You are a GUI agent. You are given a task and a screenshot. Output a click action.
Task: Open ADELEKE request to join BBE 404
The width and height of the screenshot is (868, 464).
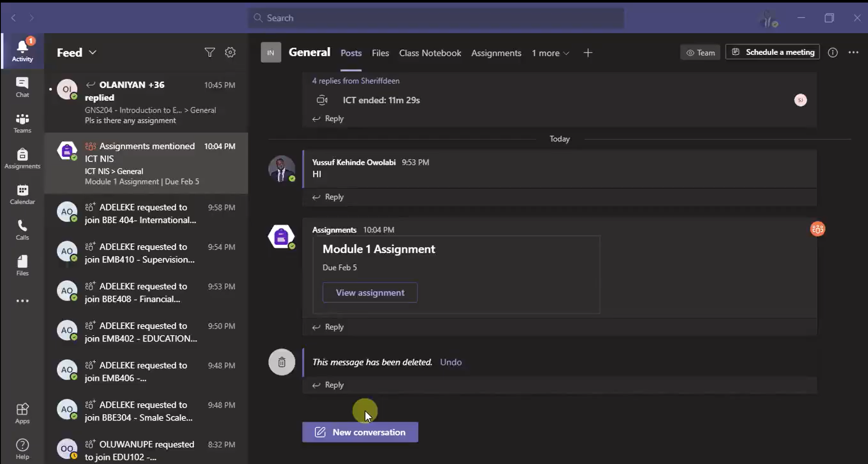146,213
